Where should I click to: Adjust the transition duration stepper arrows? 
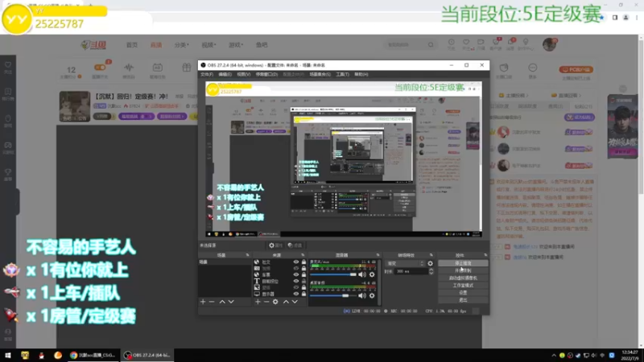(431, 271)
